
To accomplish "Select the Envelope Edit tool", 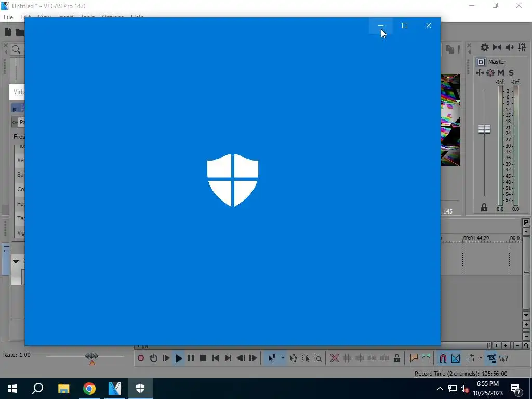I will pyautogui.click(x=293, y=358).
